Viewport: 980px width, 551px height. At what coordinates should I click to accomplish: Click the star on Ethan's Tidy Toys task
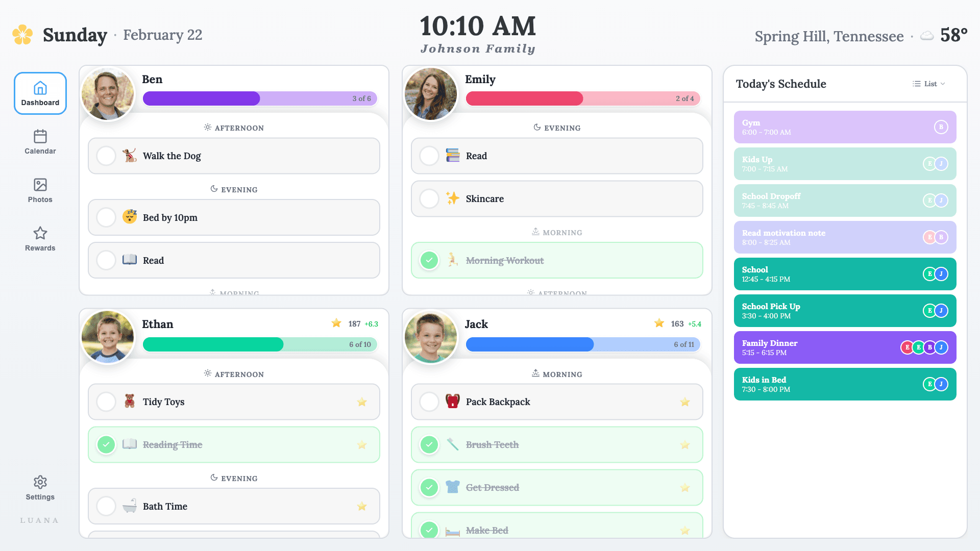(362, 402)
